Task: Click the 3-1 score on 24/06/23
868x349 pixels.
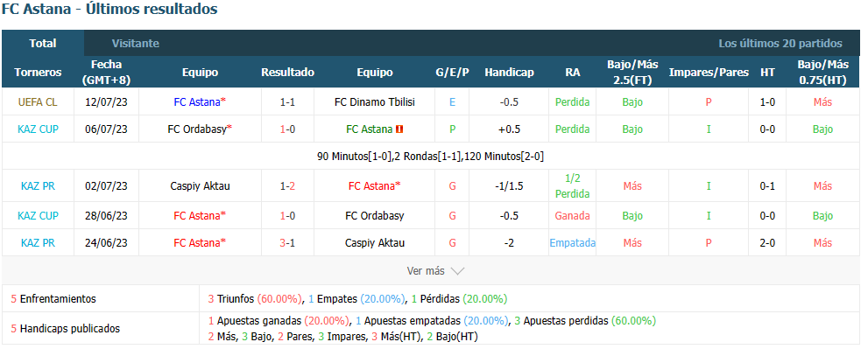Action: pos(287,243)
